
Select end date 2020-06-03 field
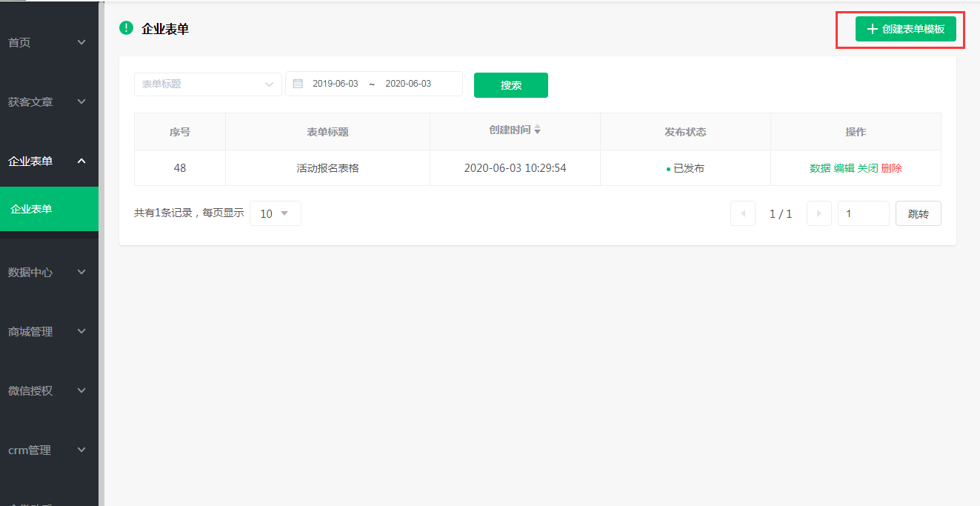[408, 84]
